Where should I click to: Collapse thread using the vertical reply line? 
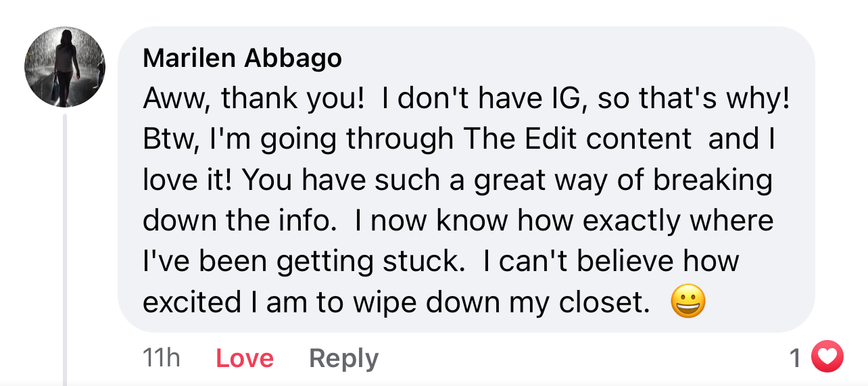[x=65, y=250]
